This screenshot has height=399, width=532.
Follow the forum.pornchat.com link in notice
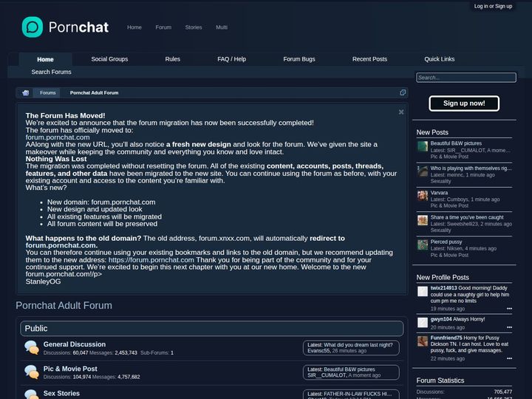58,137
